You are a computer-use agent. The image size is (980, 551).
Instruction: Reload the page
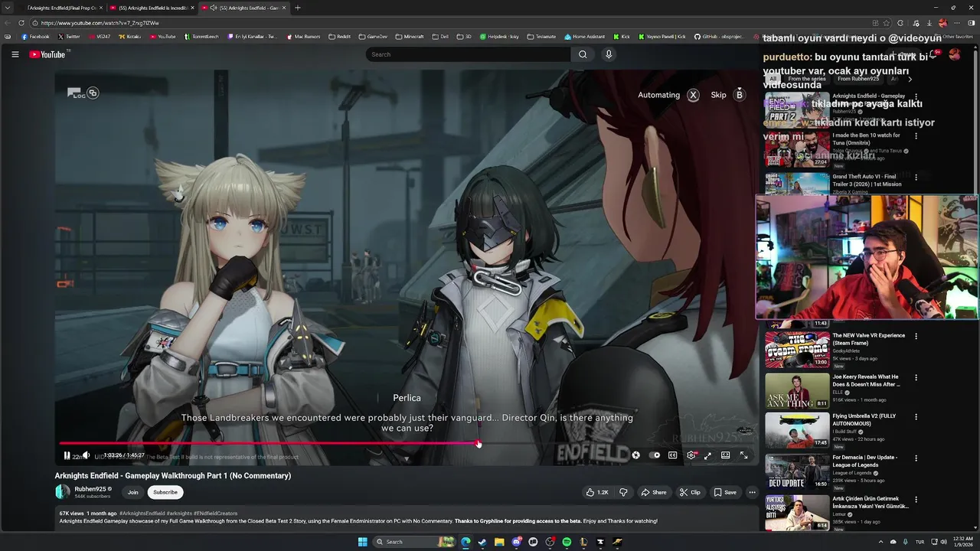(x=21, y=23)
